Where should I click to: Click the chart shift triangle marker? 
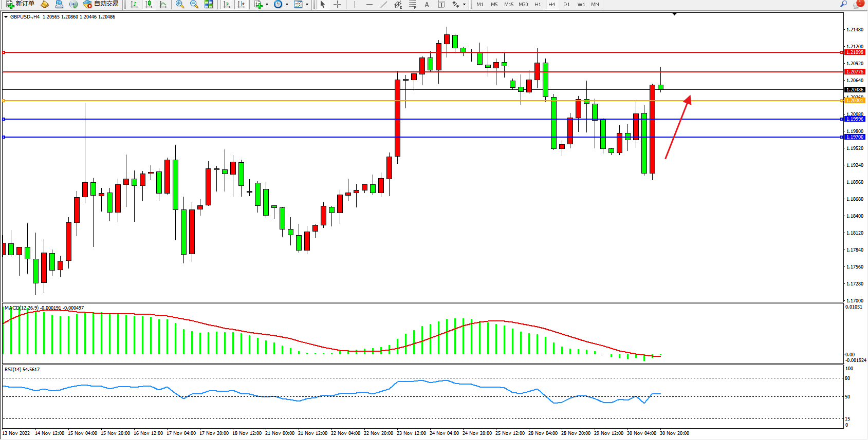click(x=675, y=14)
